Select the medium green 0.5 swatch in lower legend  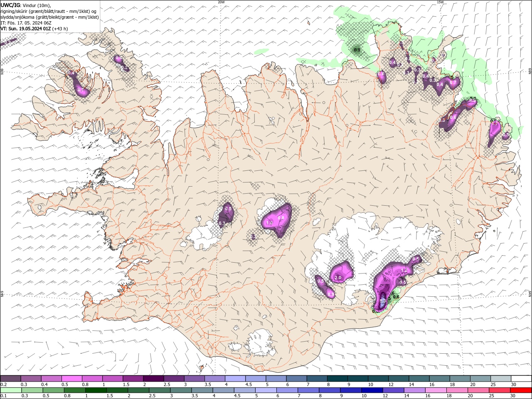(53, 390)
